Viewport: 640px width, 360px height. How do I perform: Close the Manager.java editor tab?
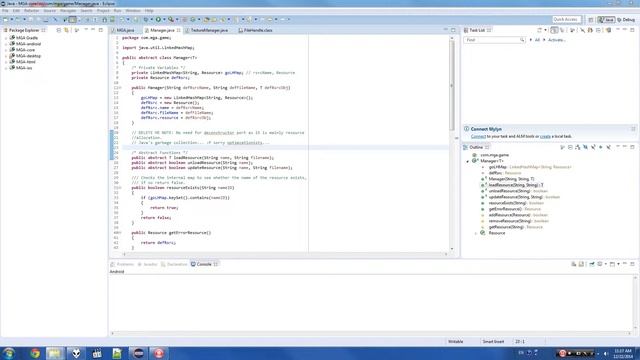(x=178, y=30)
